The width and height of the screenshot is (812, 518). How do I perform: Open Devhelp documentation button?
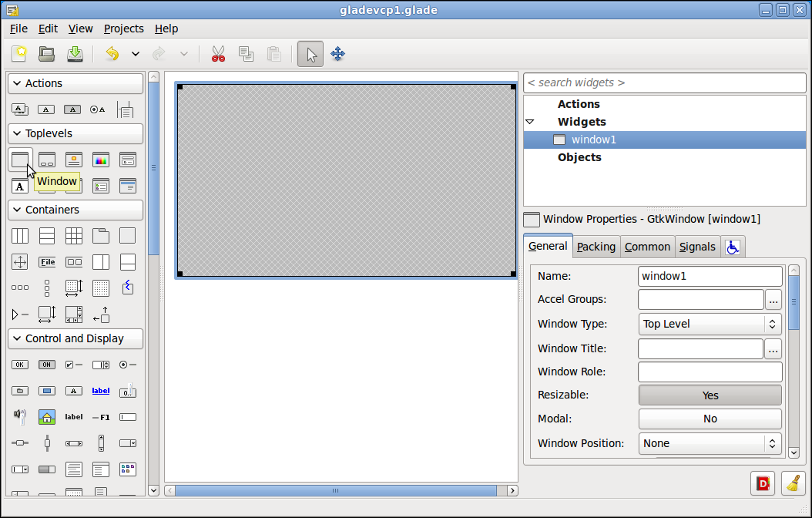click(763, 483)
